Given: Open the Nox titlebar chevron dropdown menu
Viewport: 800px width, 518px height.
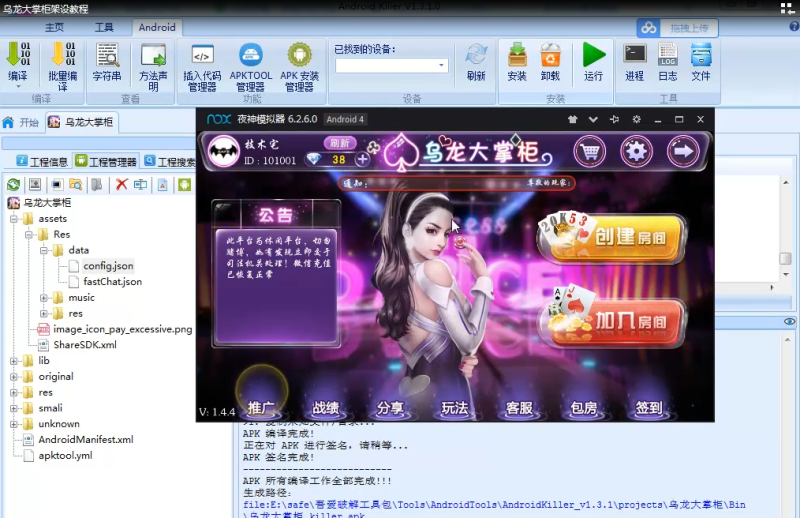Looking at the screenshot, I should coord(593,119).
